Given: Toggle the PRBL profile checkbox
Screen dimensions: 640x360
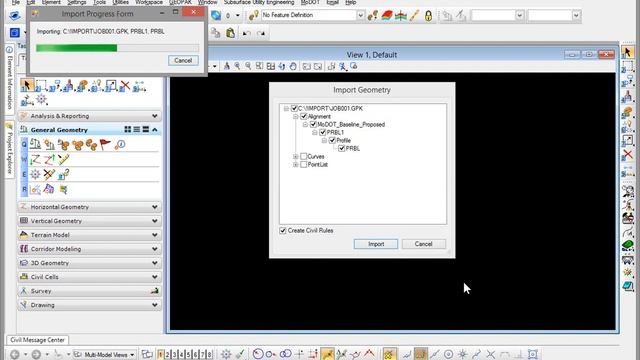Looking at the screenshot, I should (x=342, y=148).
